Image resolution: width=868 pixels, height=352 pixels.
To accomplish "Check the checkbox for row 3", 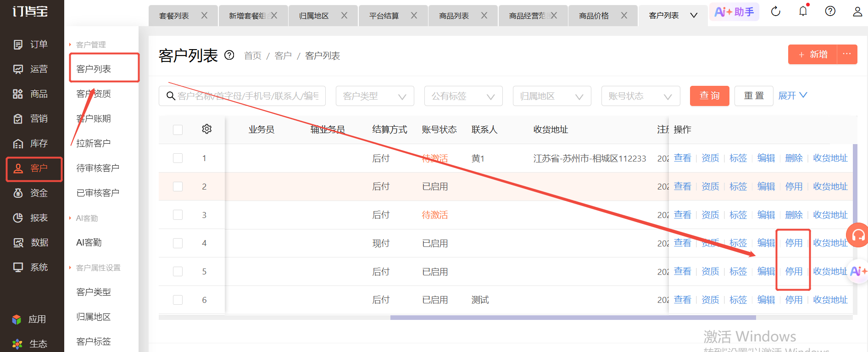I will [178, 215].
